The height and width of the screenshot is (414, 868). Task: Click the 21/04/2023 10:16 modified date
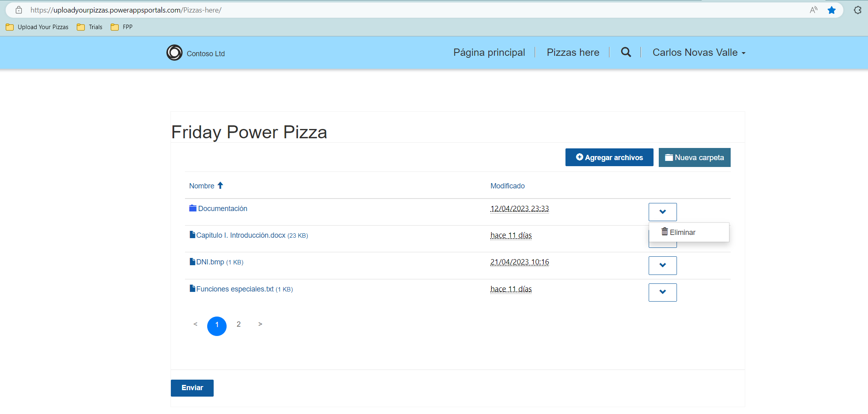pos(519,262)
